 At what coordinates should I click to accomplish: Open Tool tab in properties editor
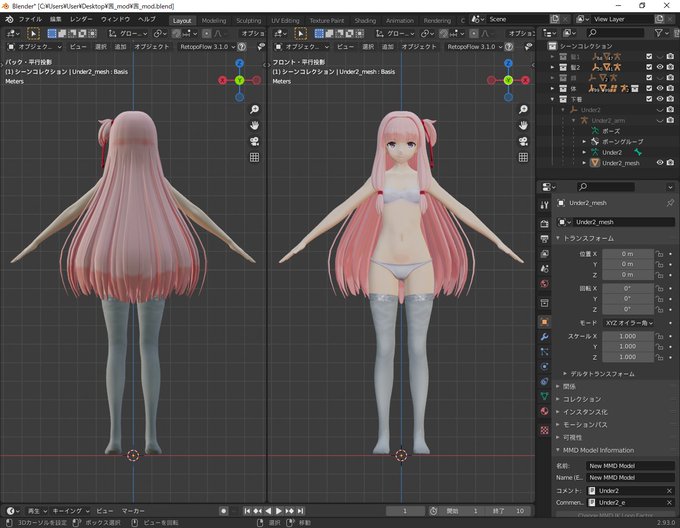545,205
